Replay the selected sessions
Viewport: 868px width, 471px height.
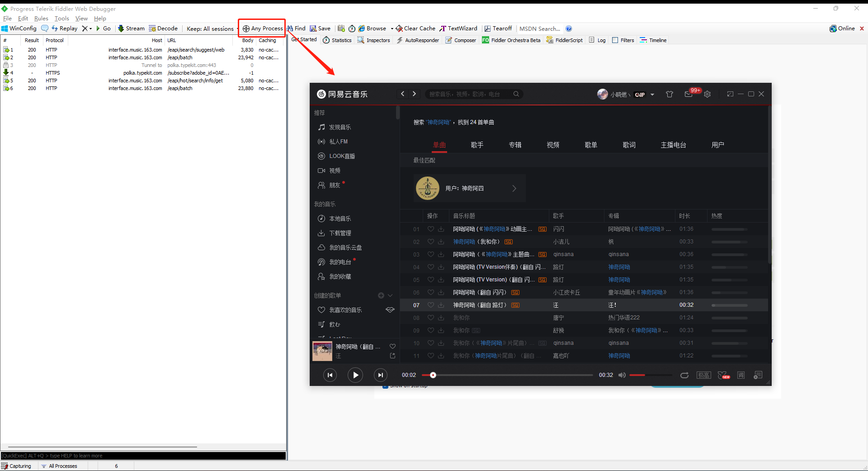65,29
